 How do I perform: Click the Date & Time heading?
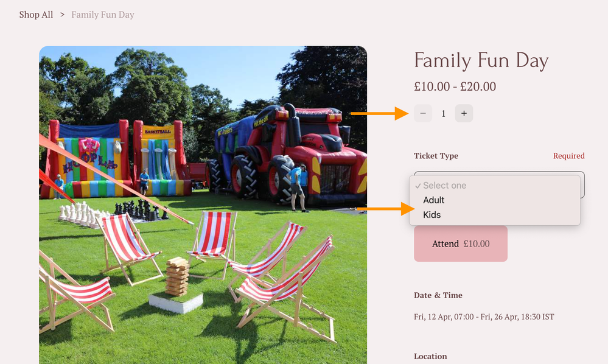click(438, 295)
